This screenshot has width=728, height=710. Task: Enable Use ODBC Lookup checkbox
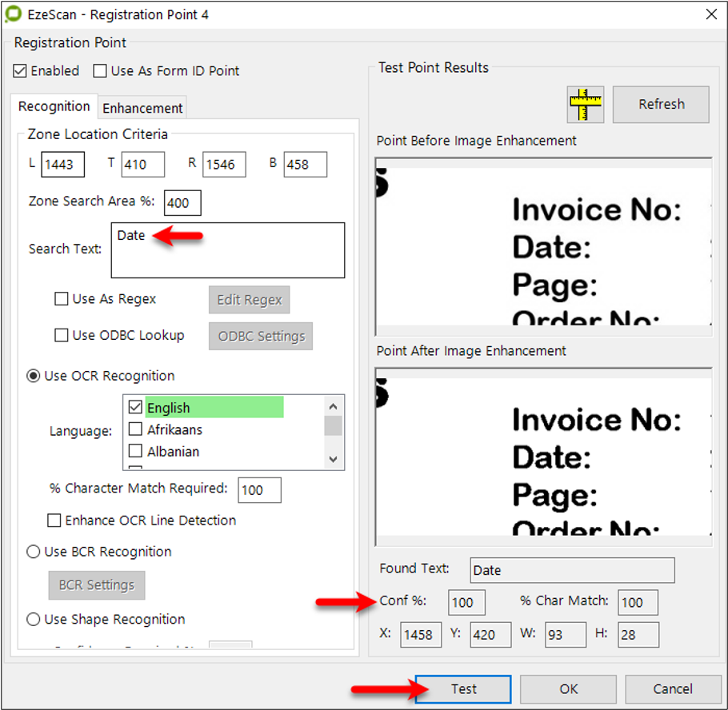(62, 336)
